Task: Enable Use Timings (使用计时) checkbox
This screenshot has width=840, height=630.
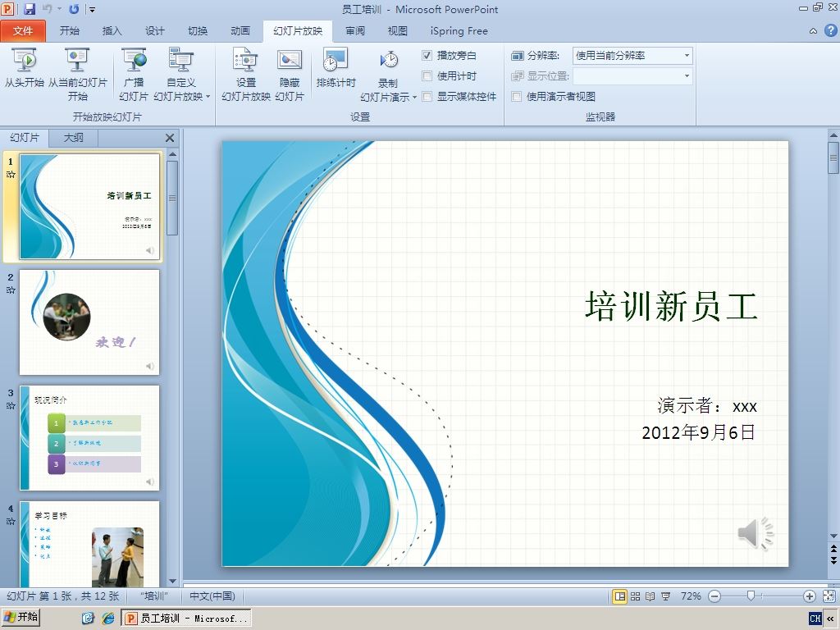Action: point(427,76)
